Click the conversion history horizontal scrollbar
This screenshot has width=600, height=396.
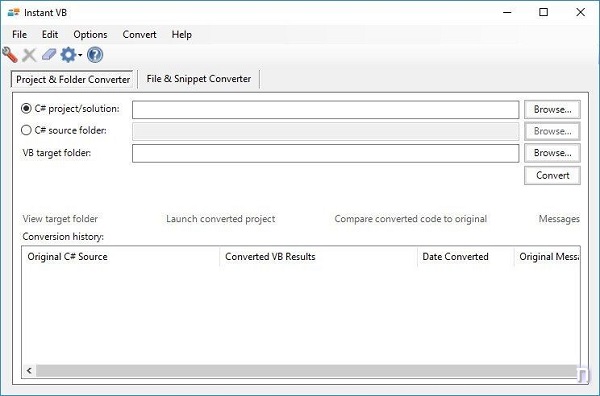(306, 371)
